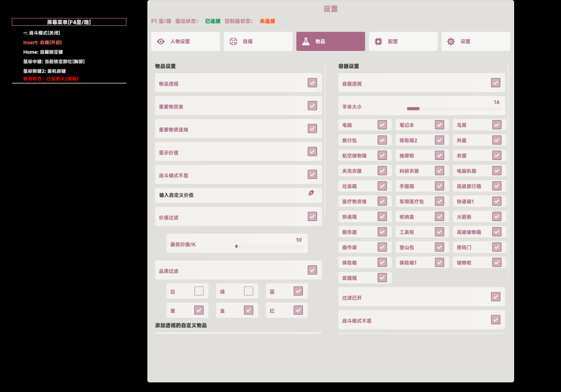
Task: Disable the 物品透视 checkbox
Action: (312, 83)
